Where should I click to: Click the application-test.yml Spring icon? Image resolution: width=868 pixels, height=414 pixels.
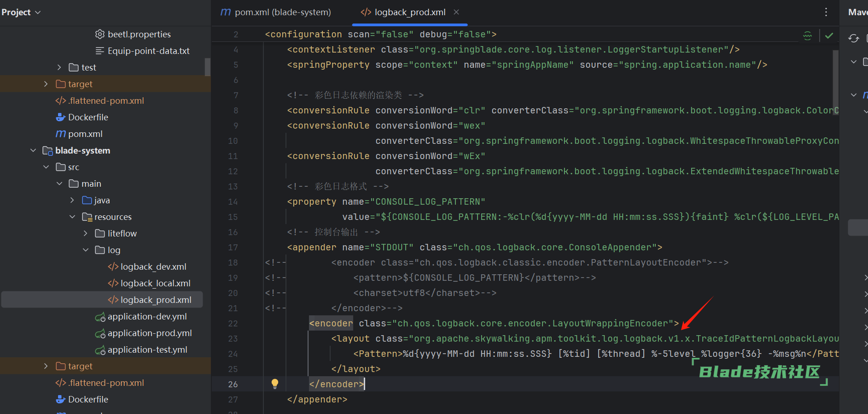[100, 350]
